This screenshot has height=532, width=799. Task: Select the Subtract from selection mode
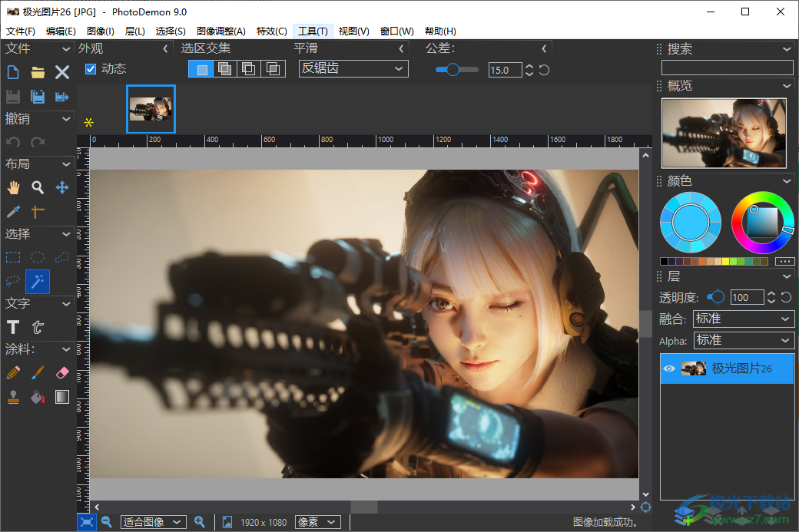coord(249,69)
